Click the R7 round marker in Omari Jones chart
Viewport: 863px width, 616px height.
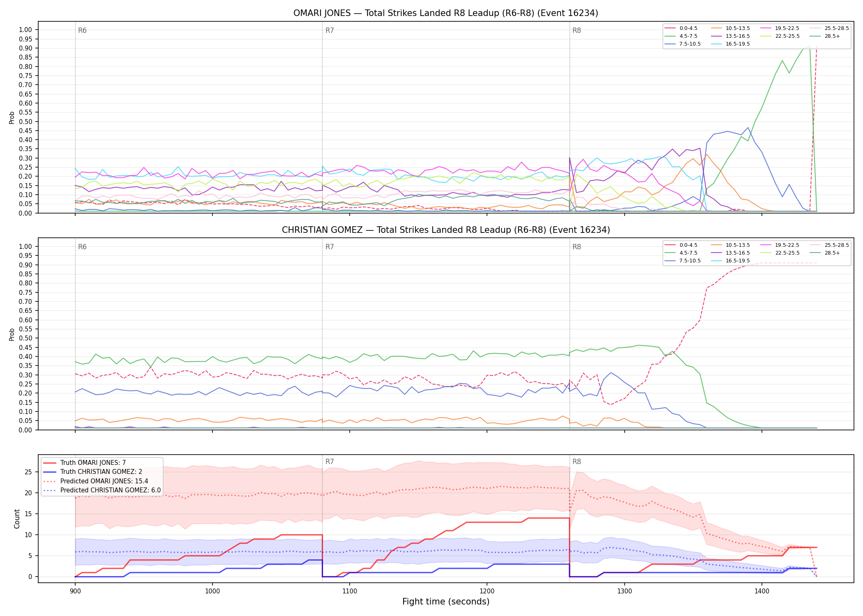pyautogui.click(x=330, y=30)
